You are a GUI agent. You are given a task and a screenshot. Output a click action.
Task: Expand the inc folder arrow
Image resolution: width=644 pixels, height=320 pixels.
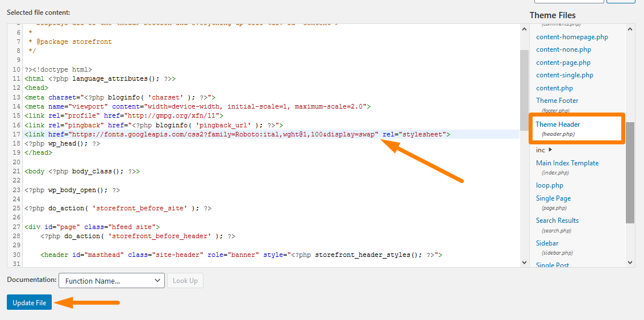pos(550,150)
